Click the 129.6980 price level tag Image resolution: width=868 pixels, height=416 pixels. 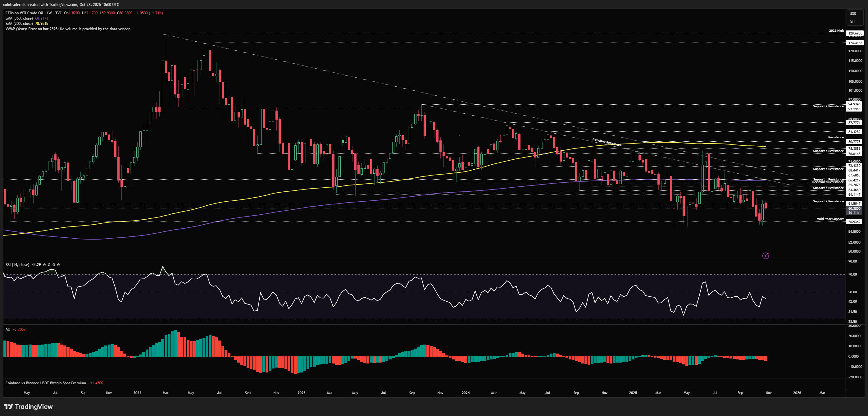click(855, 33)
